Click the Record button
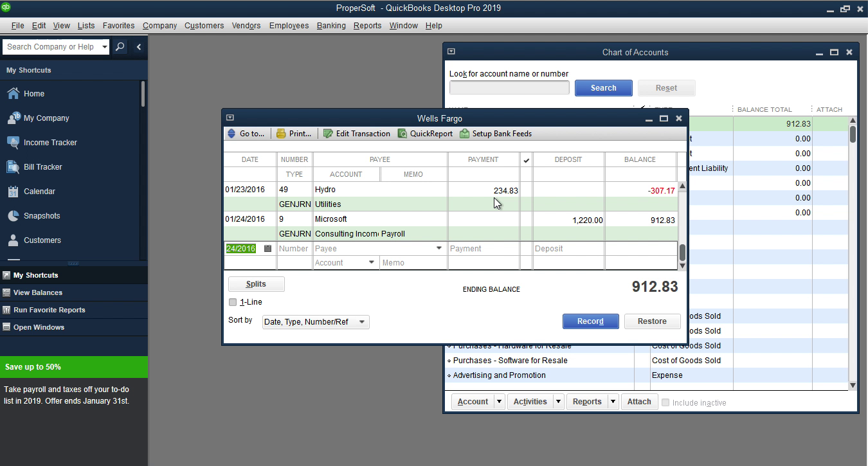This screenshot has height=466, width=868. pos(590,321)
